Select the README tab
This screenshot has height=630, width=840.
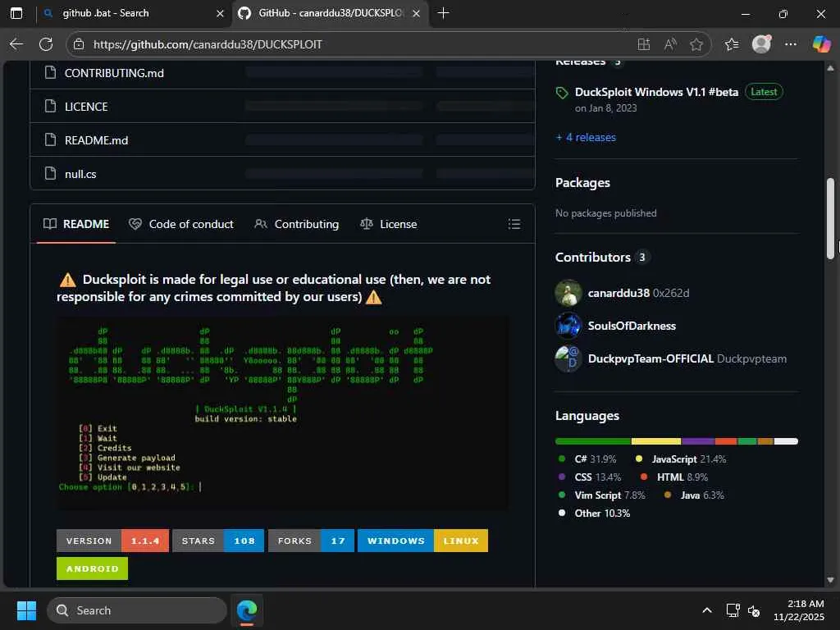coord(76,224)
